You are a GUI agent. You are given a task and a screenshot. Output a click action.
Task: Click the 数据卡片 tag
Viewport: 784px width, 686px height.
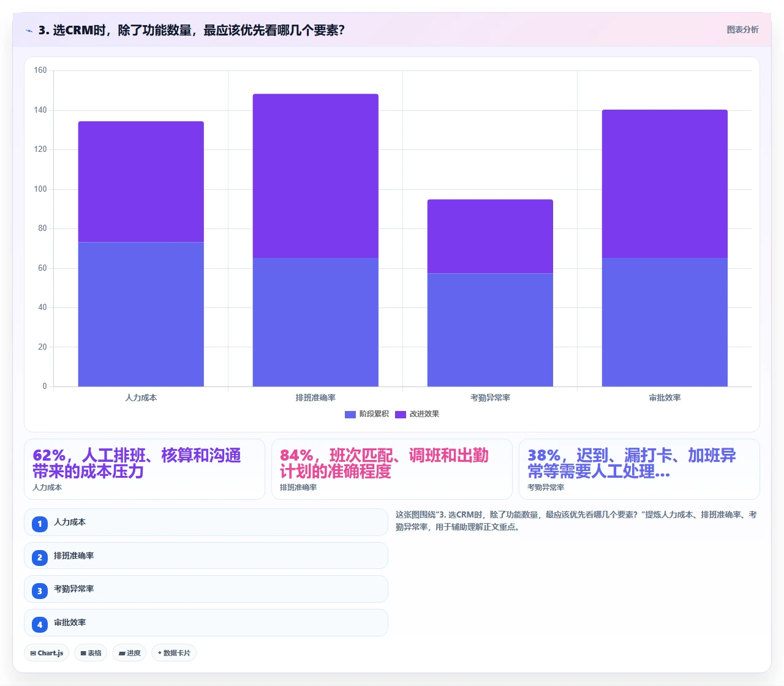174,653
